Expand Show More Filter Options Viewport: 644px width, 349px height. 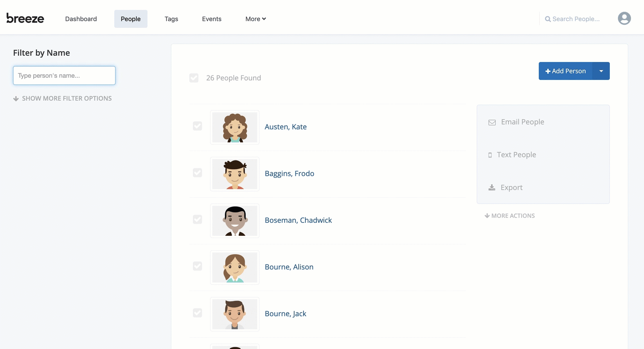63,98
